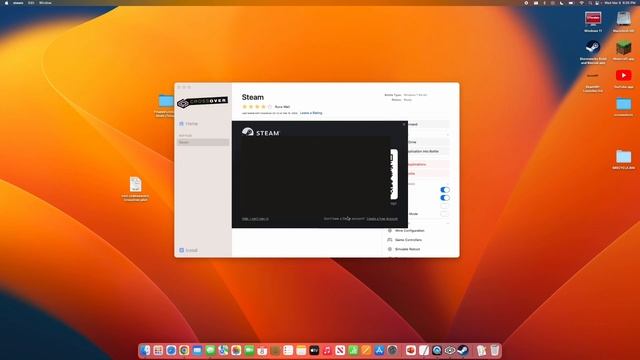Click the 'Create a Free Account' link

point(382,219)
